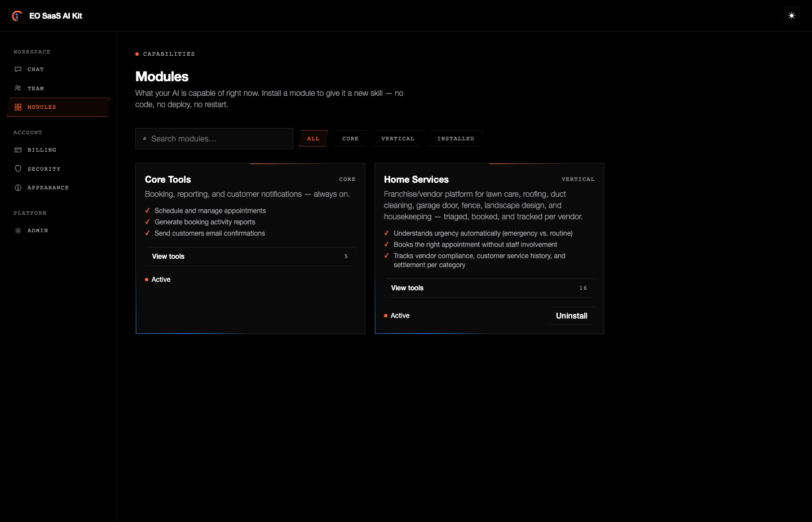Click the Core Tools card title

click(x=168, y=179)
